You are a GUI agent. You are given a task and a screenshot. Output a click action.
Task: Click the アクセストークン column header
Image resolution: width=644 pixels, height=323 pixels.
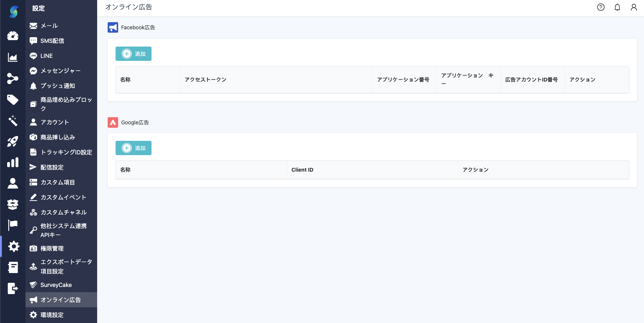coord(206,80)
